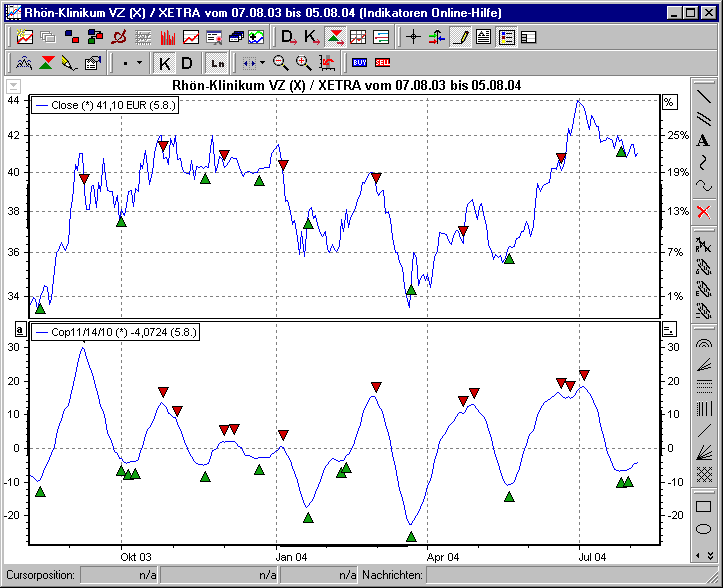Select the ellipse drawing tool
This screenshot has height=588, width=723.
703,529
